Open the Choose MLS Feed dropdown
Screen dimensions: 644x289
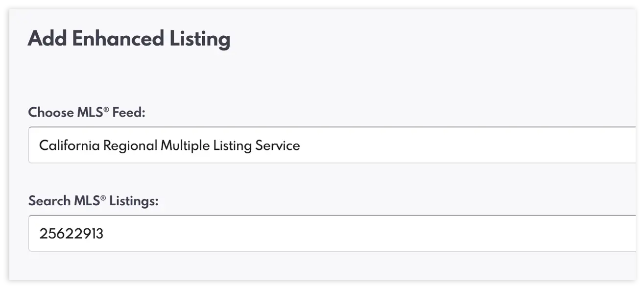coord(333,145)
